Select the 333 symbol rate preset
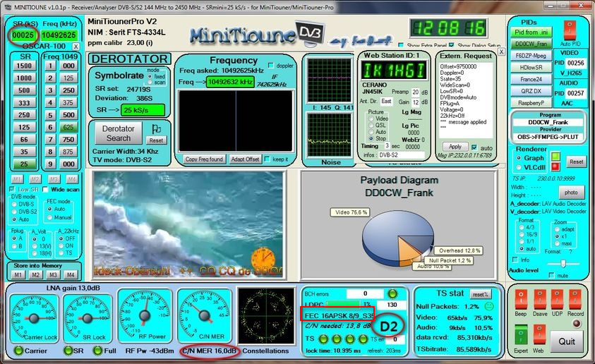This screenshot has height=364, width=595. pos(24,103)
